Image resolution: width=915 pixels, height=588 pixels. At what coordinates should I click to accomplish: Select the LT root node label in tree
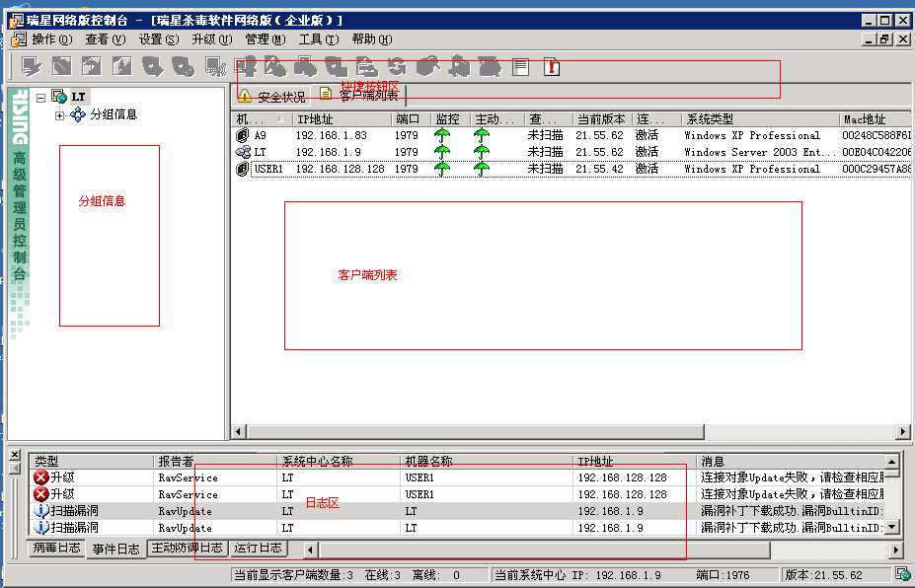pos(79,97)
